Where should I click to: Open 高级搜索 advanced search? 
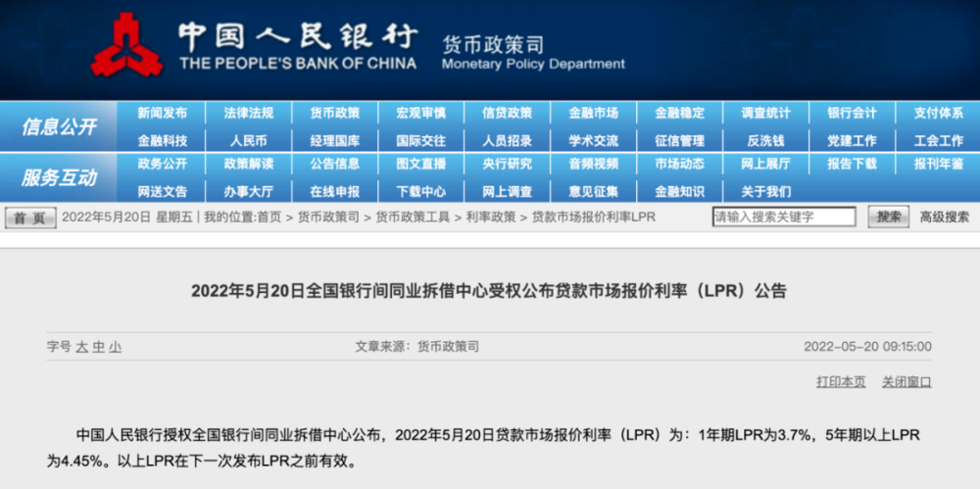944,217
